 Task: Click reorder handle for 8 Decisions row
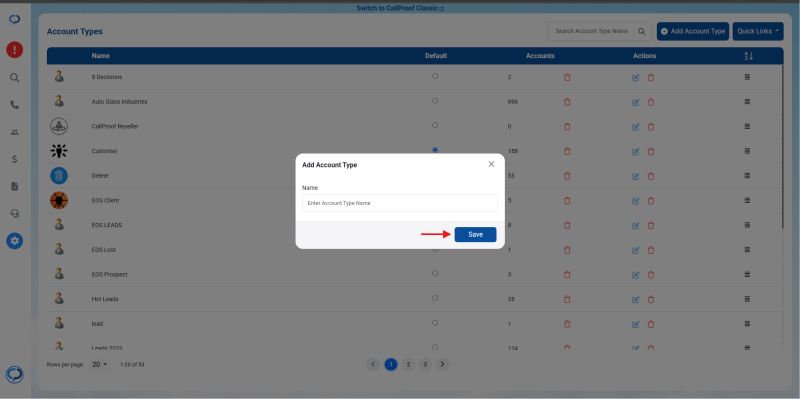(747, 77)
